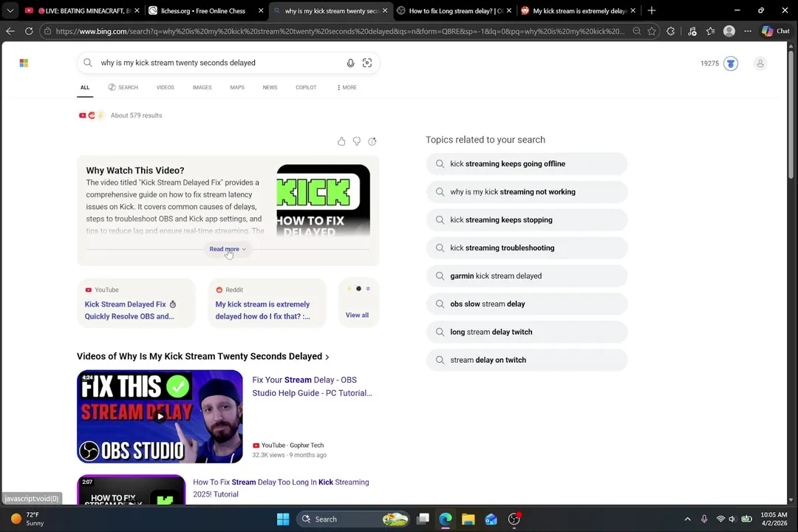This screenshot has height=532, width=798.
Task: Switch to lichess.org Free Online Chess tab
Action: tap(202, 10)
